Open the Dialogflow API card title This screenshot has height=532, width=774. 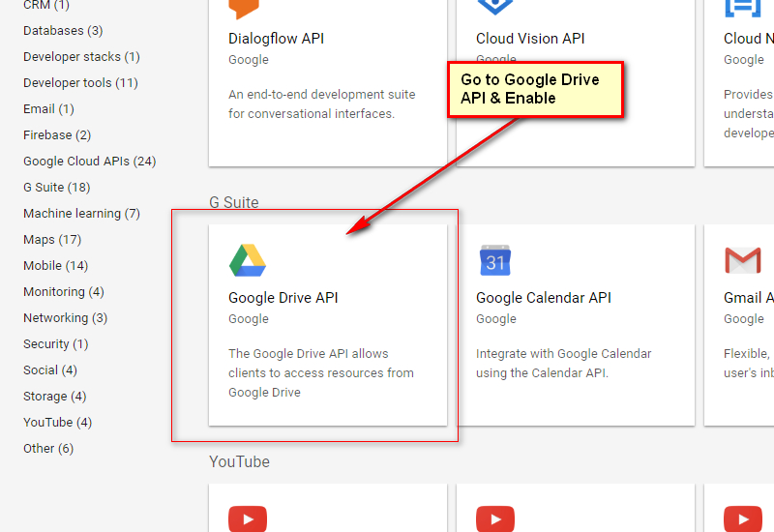coord(276,39)
